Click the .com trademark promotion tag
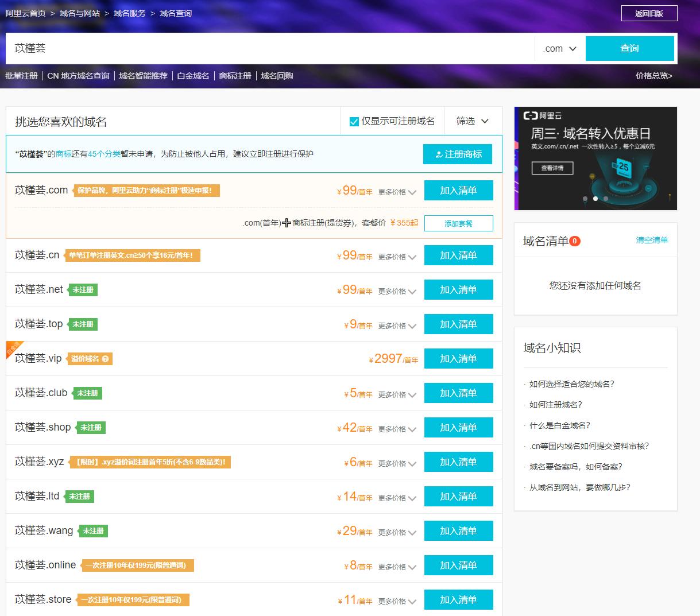 pos(146,191)
